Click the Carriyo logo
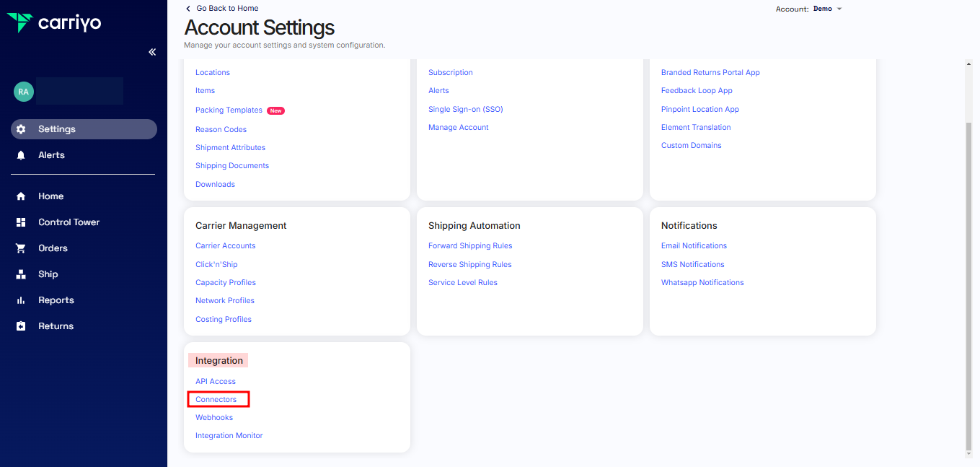 click(54, 22)
